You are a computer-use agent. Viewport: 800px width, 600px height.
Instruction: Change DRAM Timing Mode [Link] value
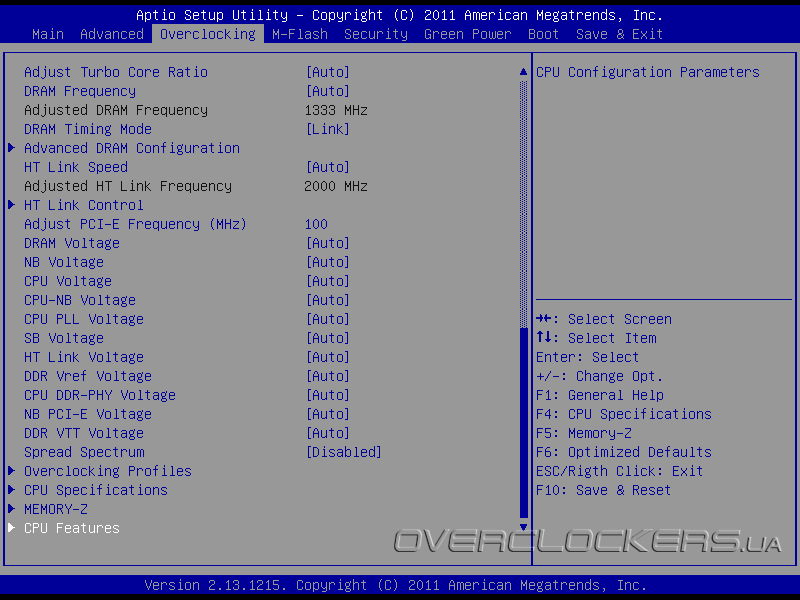(328, 129)
